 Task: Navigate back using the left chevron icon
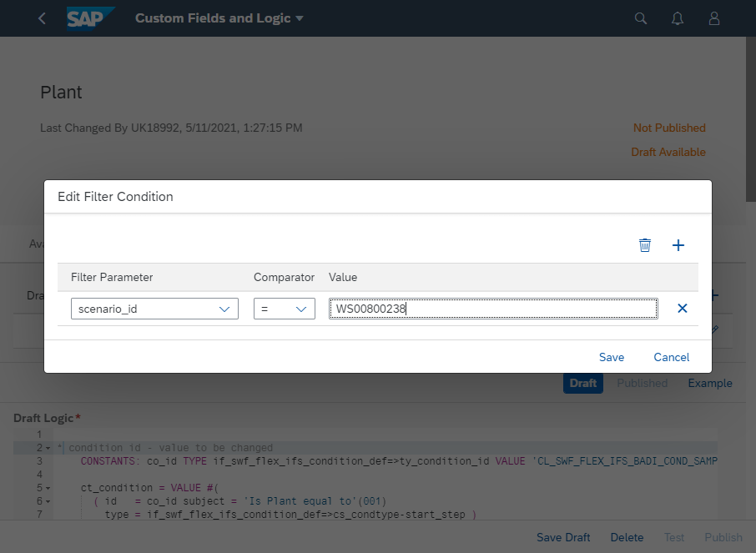tap(42, 18)
